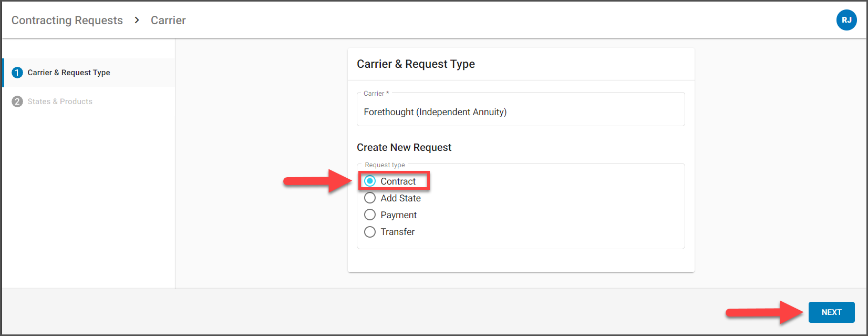
Task: Open the Carrier dropdown field
Action: tap(521, 109)
